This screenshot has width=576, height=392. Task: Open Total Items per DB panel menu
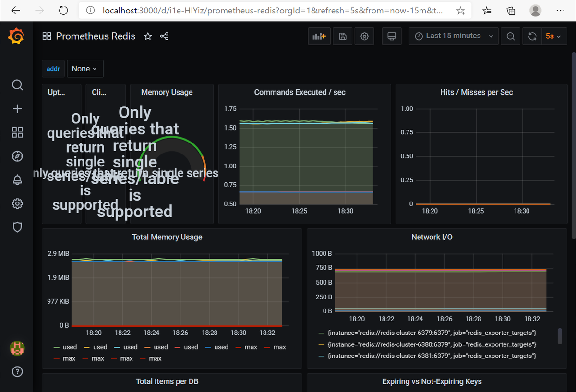pyautogui.click(x=167, y=382)
